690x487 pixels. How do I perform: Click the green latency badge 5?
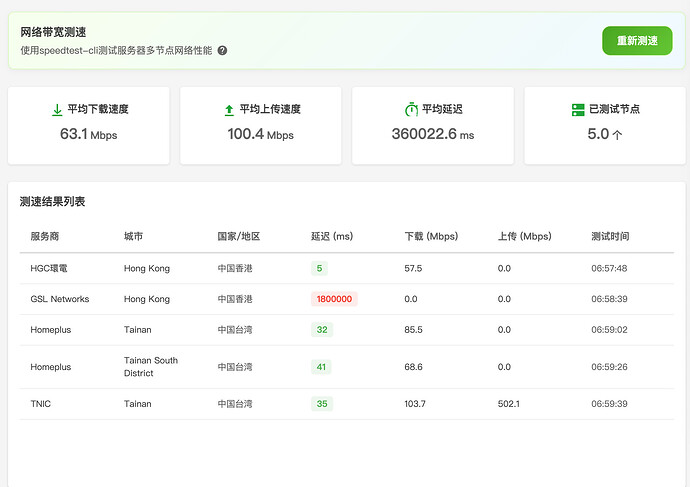tap(319, 268)
